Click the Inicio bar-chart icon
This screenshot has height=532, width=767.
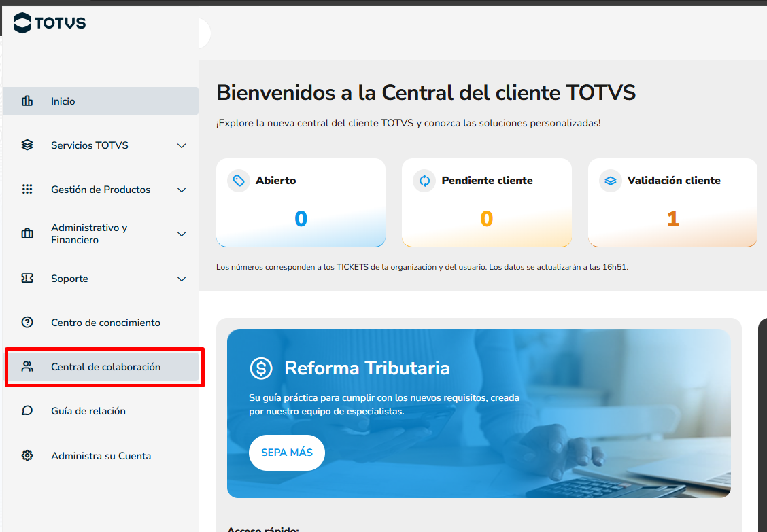point(27,101)
